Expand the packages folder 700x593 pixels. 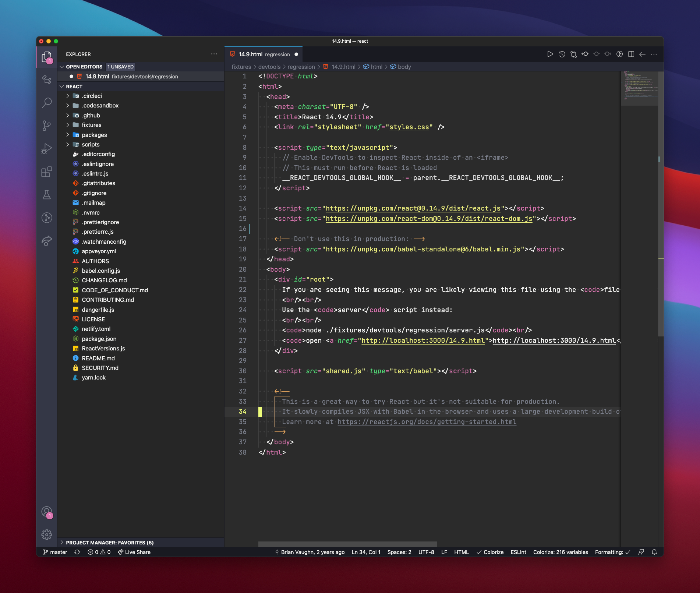(68, 135)
